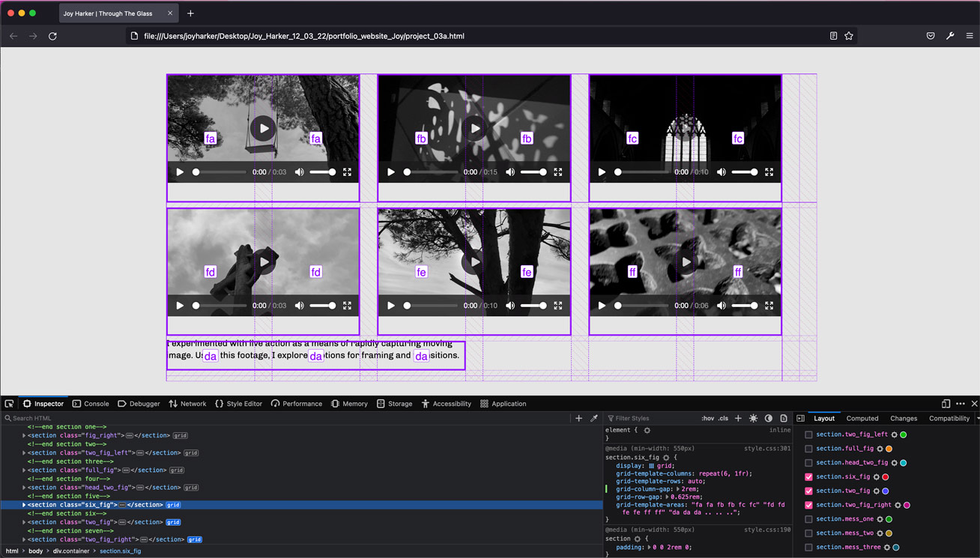The width and height of the screenshot is (980, 558).
Task: Change the section.six_fig red overlay color
Action: point(885,477)
